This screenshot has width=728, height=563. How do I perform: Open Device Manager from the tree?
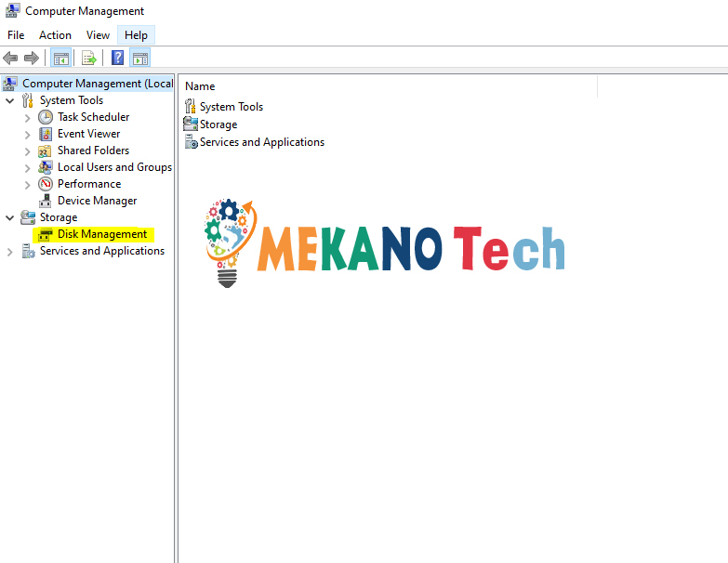(97, 201)
